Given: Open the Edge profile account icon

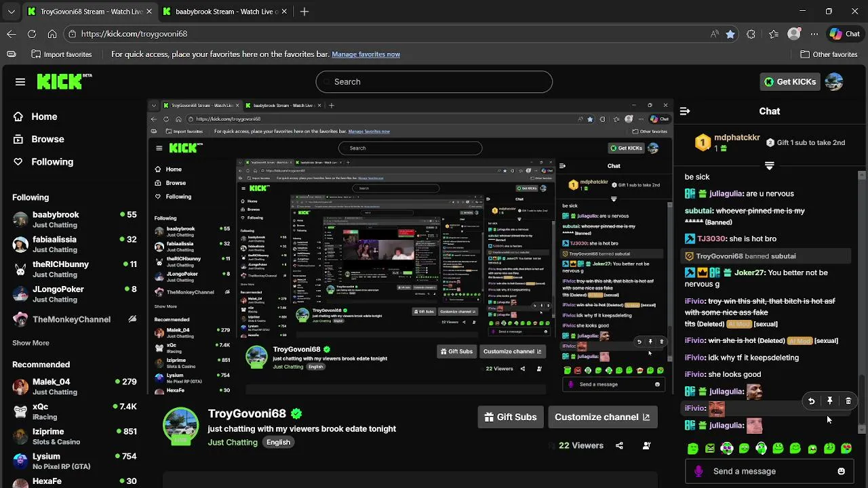Looking at the screenshot, I should click(794, 34).
